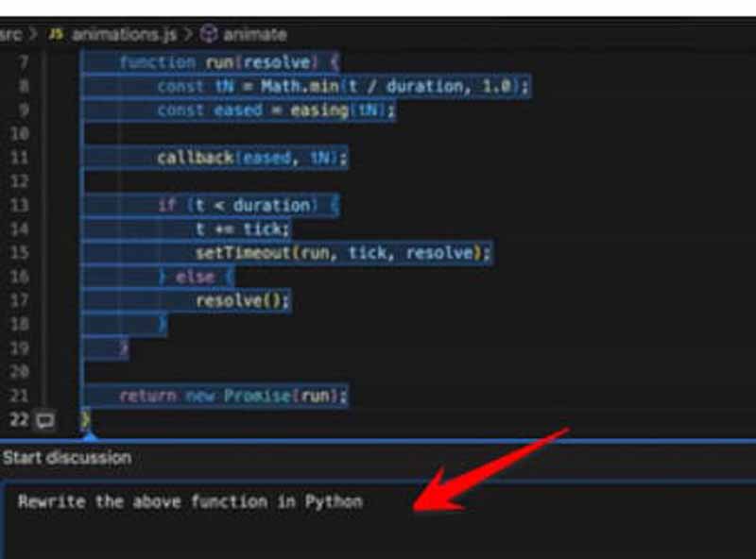The height and width of the screenshot is (559, 756).
Task: Type in the discussion text input box
Action: tap(378, 519)
